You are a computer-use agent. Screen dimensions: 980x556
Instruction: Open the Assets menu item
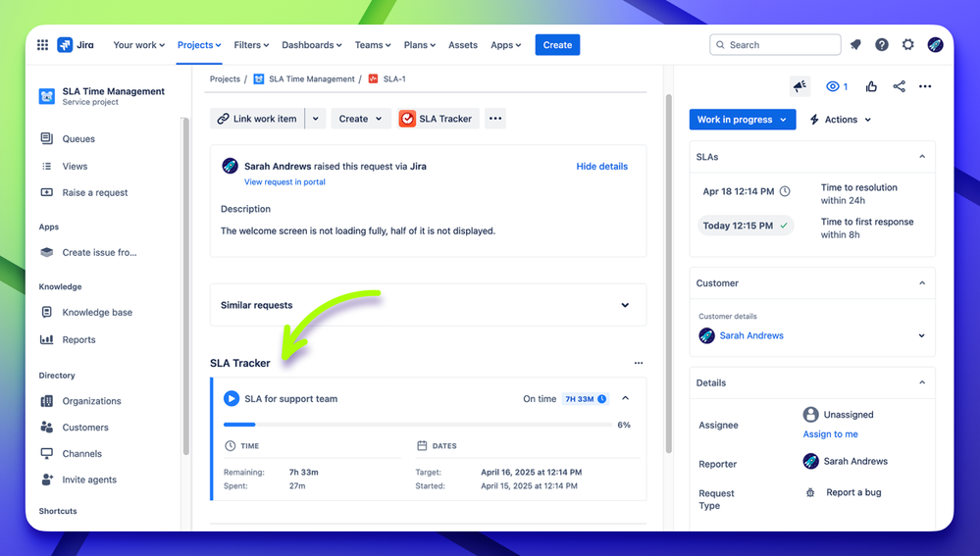(462, 45)
